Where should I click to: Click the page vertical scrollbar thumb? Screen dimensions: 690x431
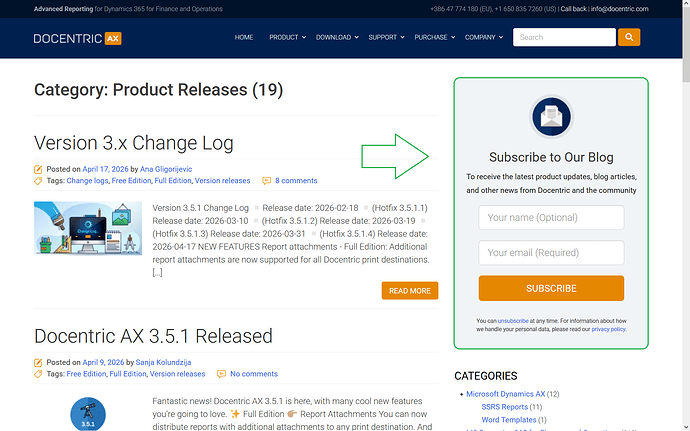point(686,44)
